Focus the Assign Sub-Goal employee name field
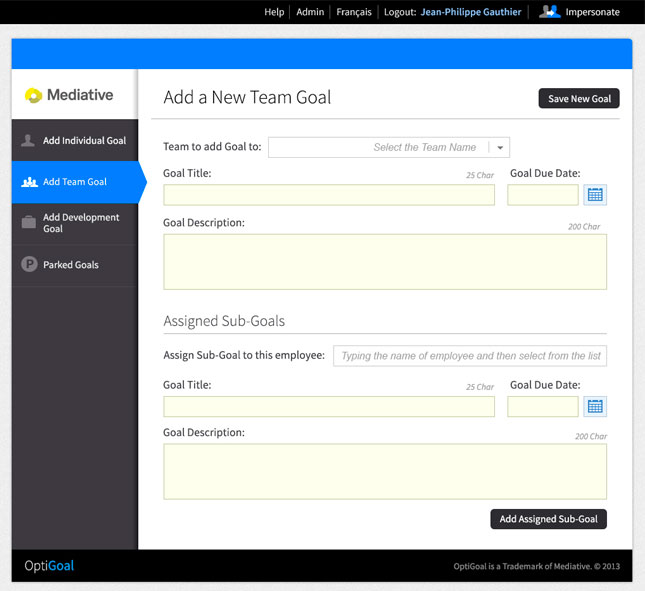 [470, 356]
